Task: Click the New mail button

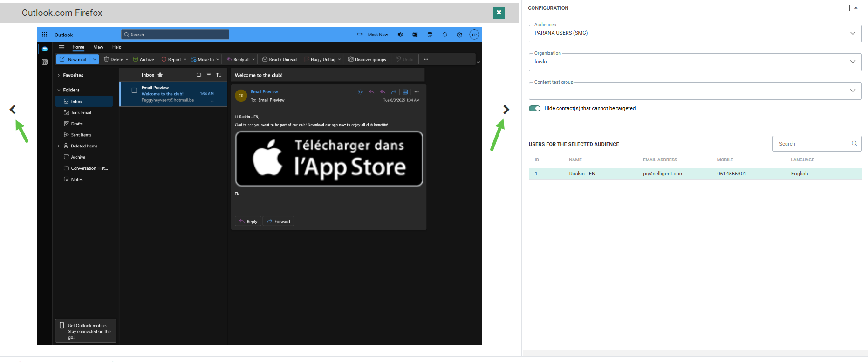Action: [73, 59]
